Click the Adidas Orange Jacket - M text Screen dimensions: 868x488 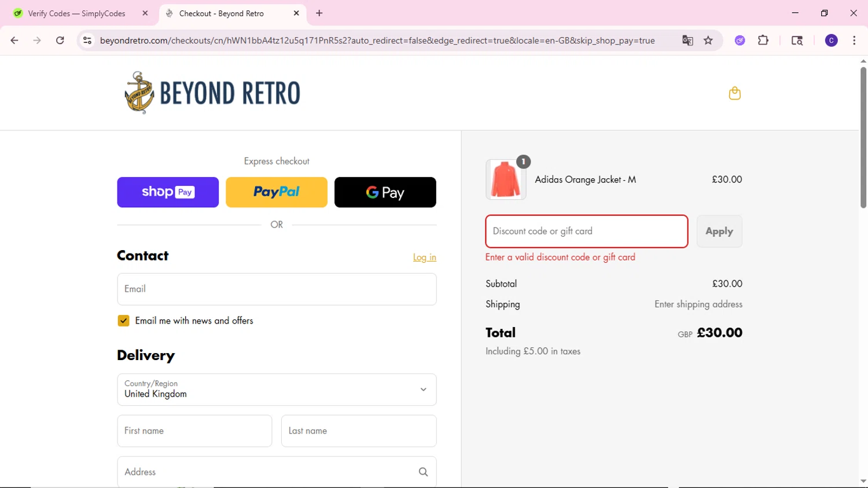pyautogui.click(x=586, y=179)
